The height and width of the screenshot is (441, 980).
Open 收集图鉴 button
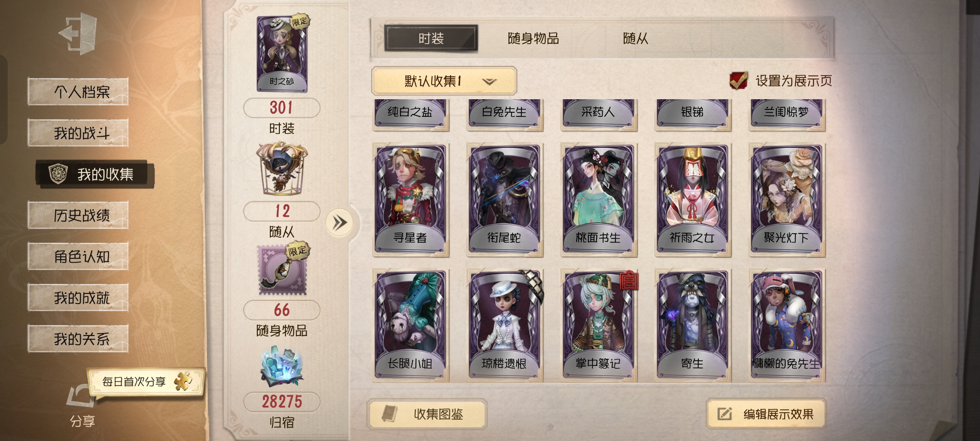[x=427, y=414]
